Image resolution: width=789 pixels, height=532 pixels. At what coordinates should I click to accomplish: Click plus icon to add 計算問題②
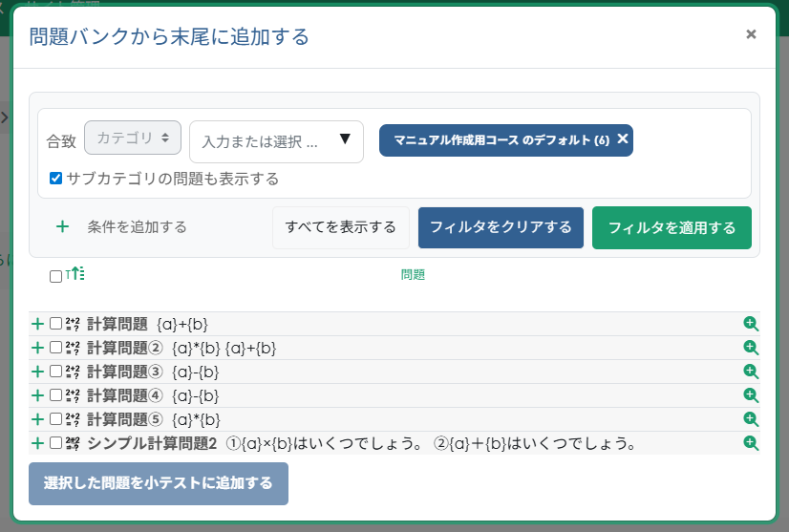click(x=37, y=348)
